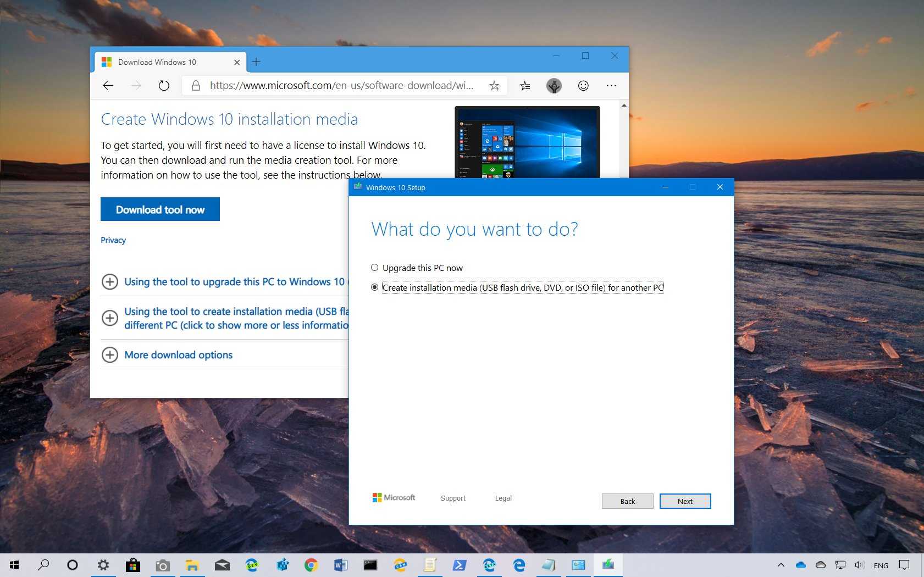Select Create installation media radio button
924x577 pixels.
click(375, 287)
